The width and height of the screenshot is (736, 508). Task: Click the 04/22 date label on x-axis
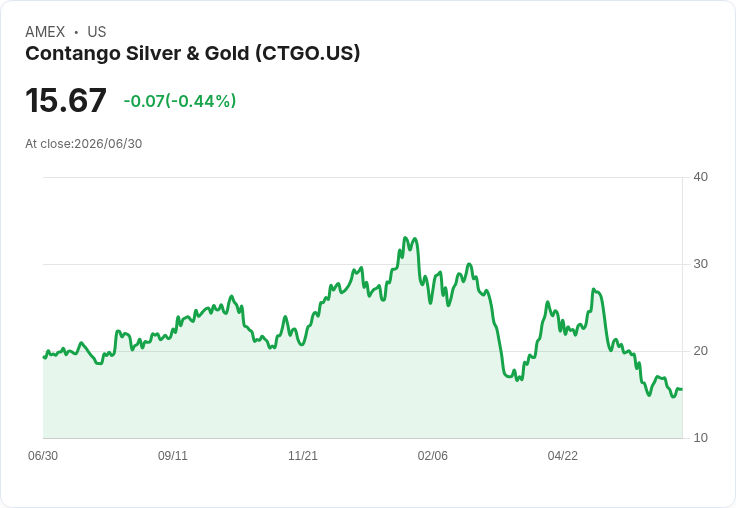[563, 455]
